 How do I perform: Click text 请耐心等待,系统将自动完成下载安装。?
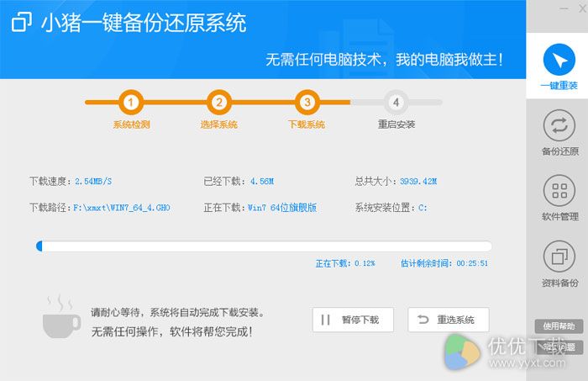tap(178, 312)
